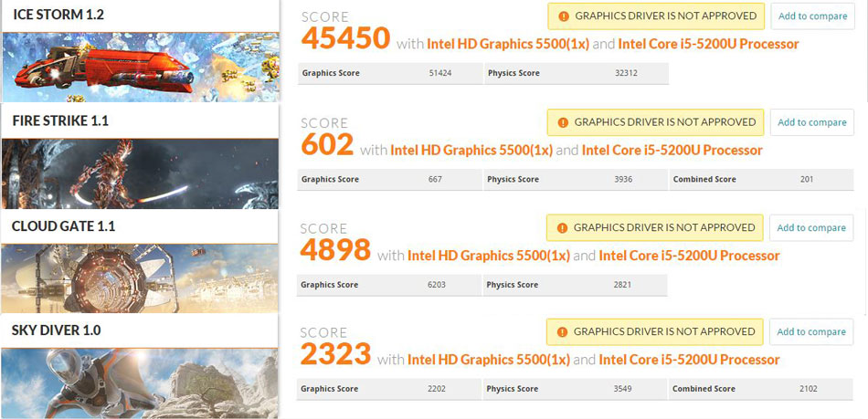Click the warning icon in Fire Strike's driver notice
The image size is (868, 419).
pyautogui.click(x=563, y=122)
